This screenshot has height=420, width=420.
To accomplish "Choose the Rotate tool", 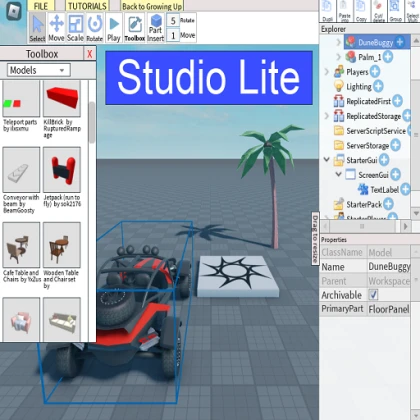I will pos(95,28).
